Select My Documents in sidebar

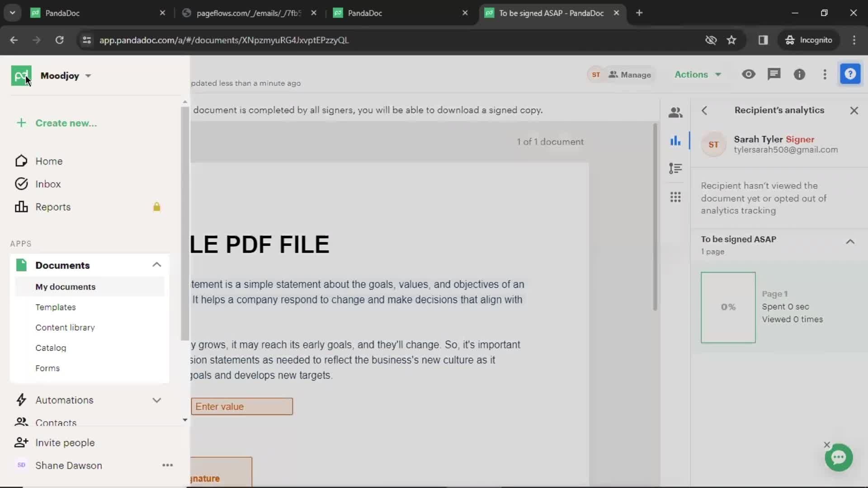(x=65, y=286)
